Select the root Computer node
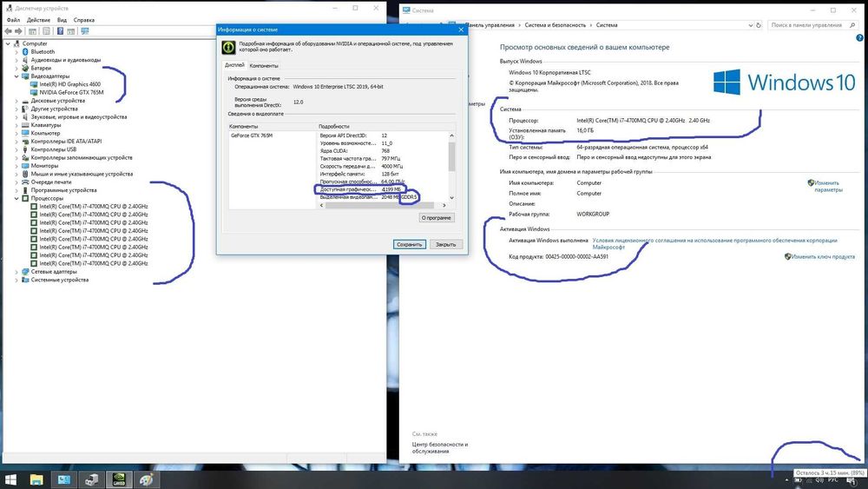 coord(35,43)
